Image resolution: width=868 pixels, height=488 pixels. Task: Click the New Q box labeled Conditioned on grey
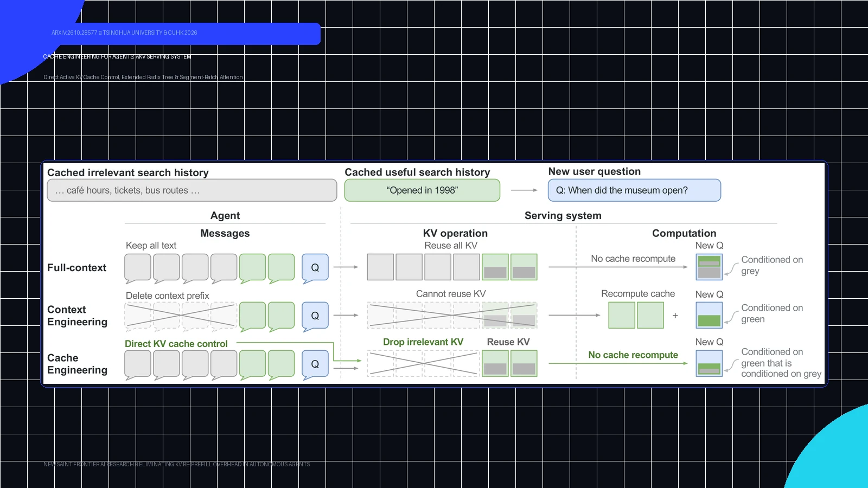coord(709,267)
